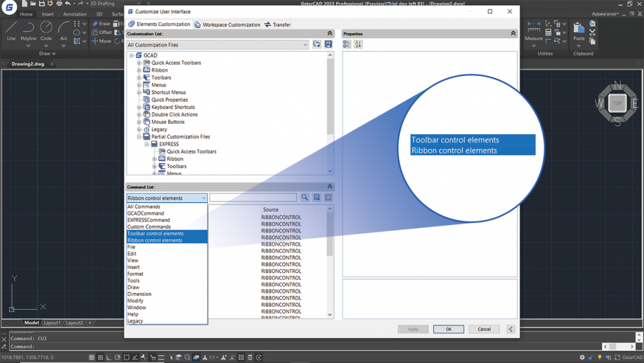The height and width of the screenshot is (363, 644).
Task: Click the command search input field
Action: 253,198
